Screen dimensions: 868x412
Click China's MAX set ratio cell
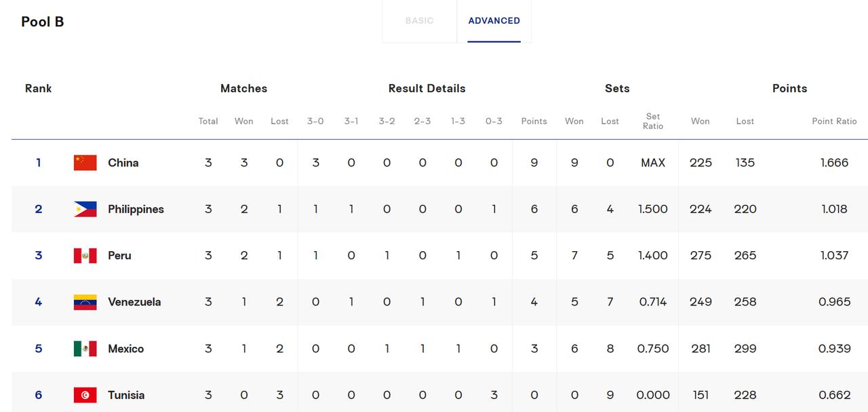(x=653, y=163)
